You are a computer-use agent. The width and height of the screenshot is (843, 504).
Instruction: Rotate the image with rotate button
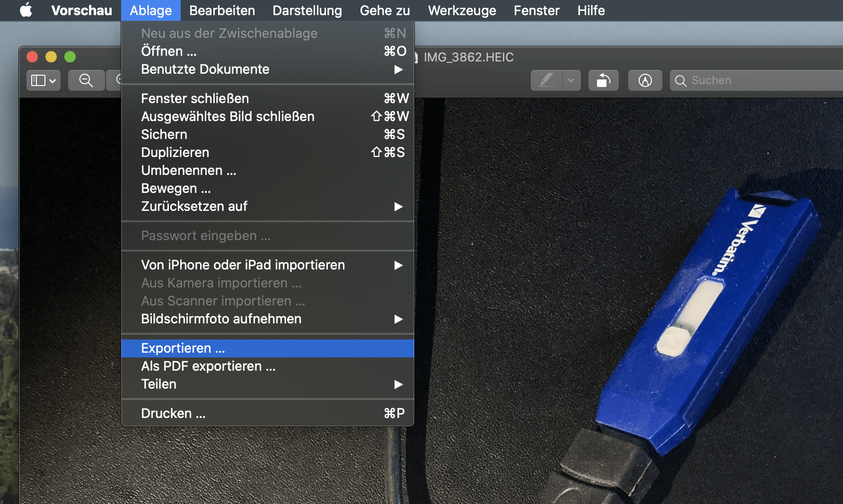603,80
